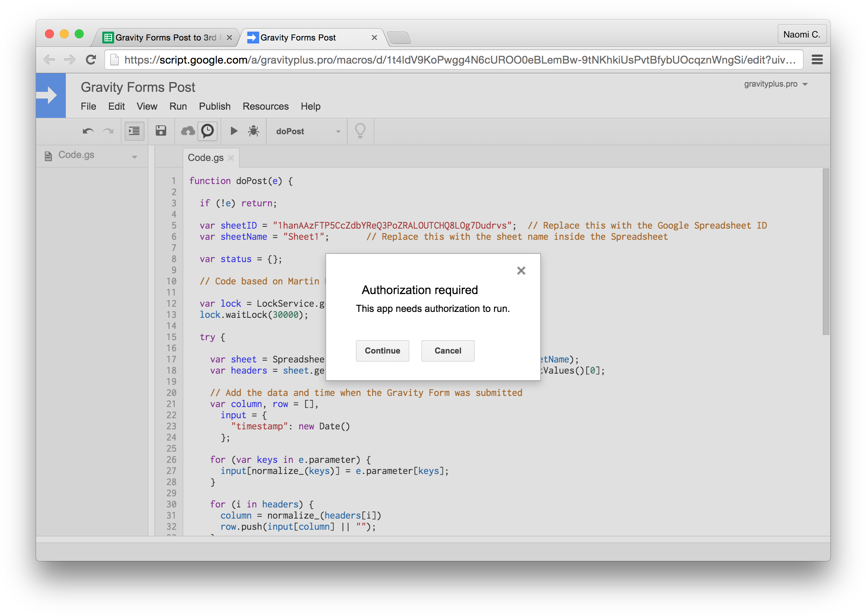Click the lock.waitLock(30000) line
This screenshot has width=866, height=616.
[254, 315]
